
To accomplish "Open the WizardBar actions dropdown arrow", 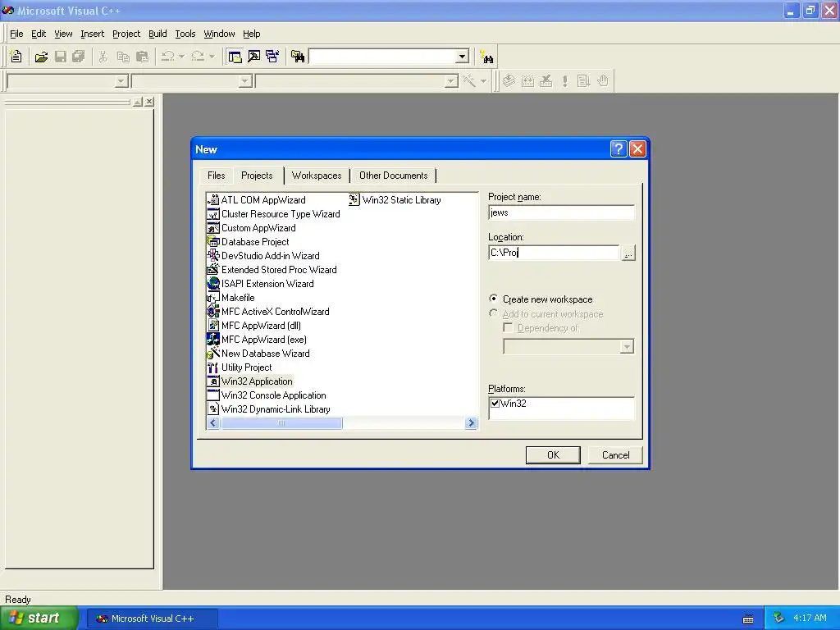I will [483, 81].
